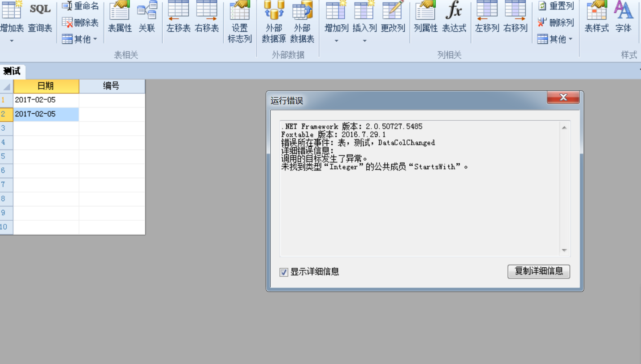Open the 其他 dropdown in 列相关 group
The image size is (641, 364).
click(x=555, y=39)
